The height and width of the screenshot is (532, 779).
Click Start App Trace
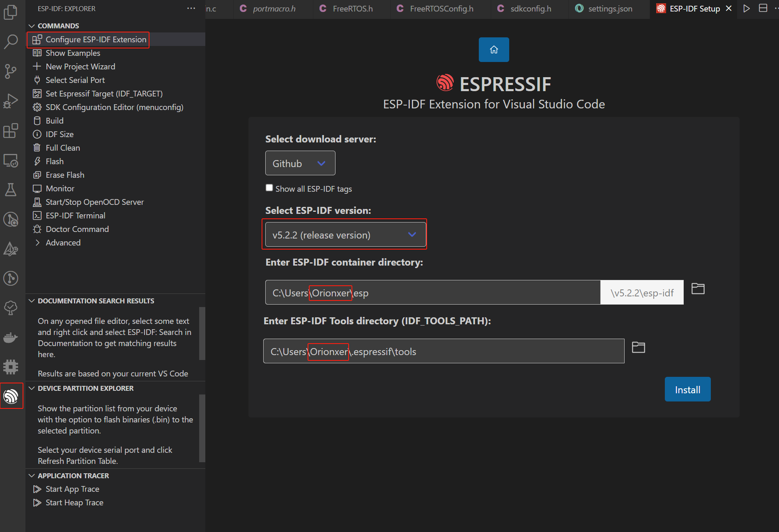(x=115, y=489)
